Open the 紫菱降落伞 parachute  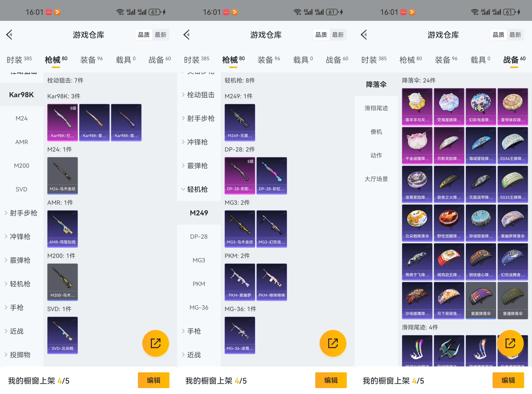coord(481,300)
